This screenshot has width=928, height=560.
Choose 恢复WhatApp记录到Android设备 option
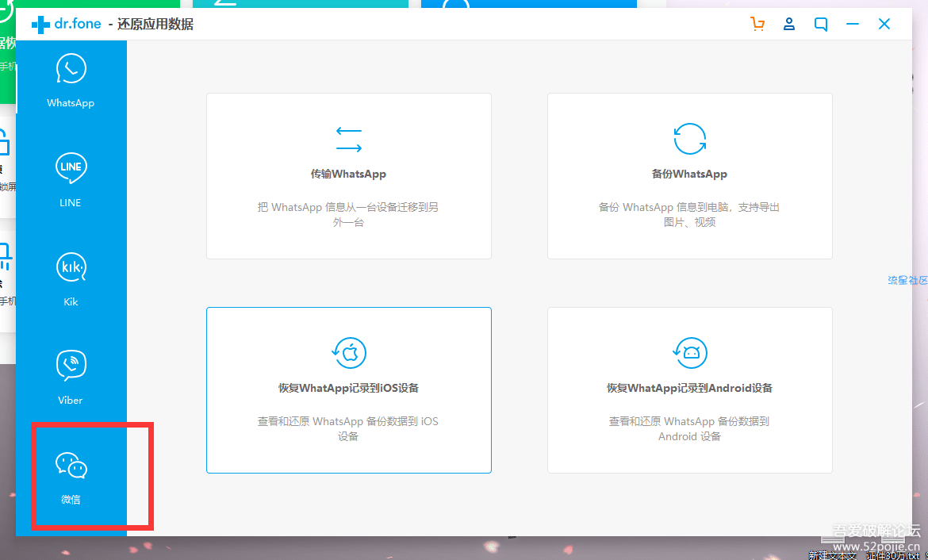pos(689,389)
